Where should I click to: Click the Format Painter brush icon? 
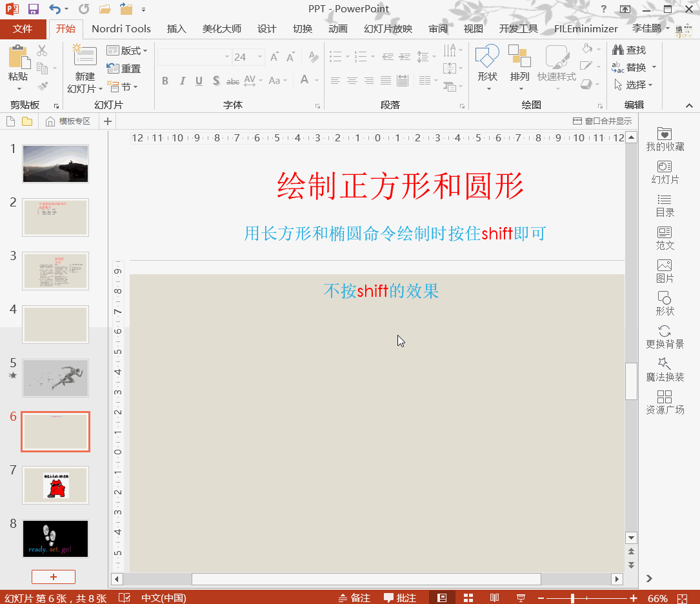click(x=43, y=86)
